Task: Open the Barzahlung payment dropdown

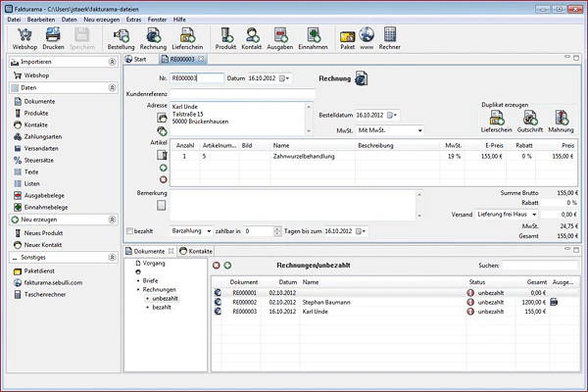Action: 191,231
